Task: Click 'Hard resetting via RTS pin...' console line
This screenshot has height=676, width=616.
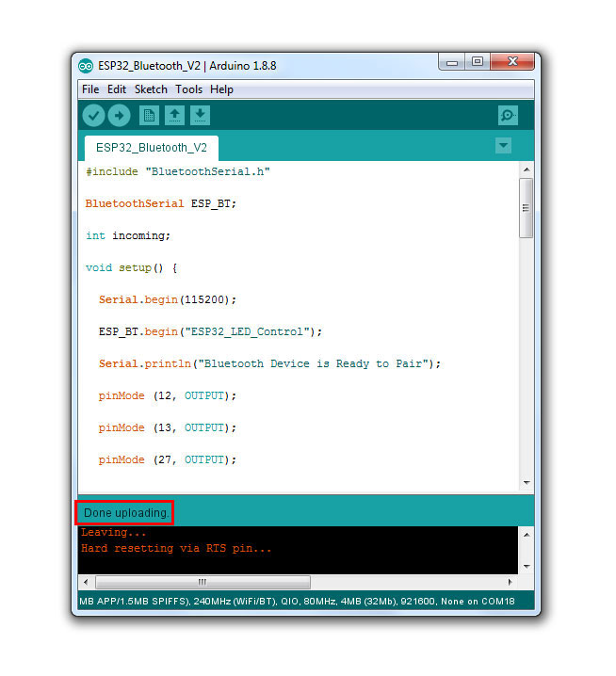Action: point(176,548)
